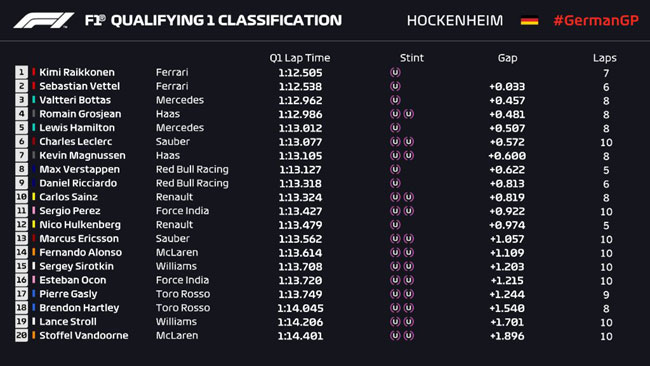Viewport: 650px width, 366px height.
Task: Click the Laps column header
Action: click(604, 58)
